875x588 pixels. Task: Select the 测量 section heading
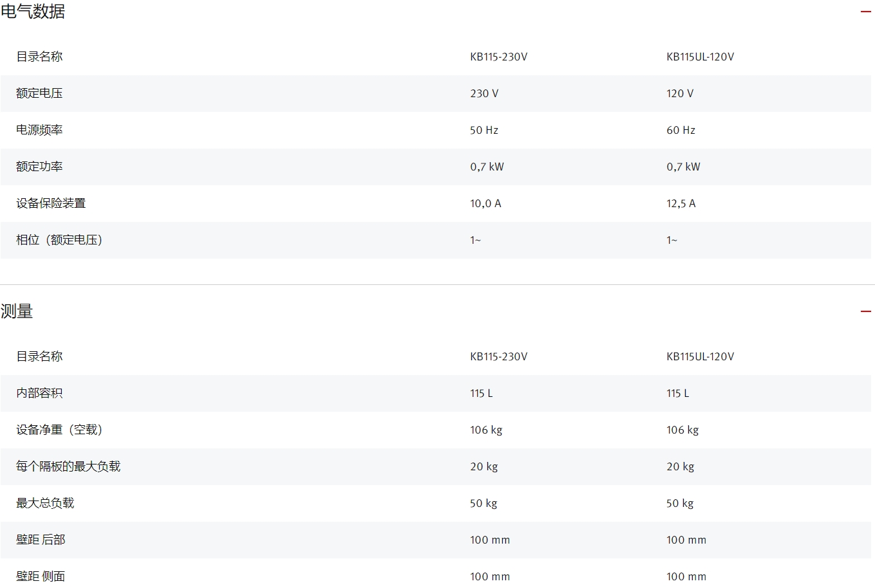tap(17, 311)
